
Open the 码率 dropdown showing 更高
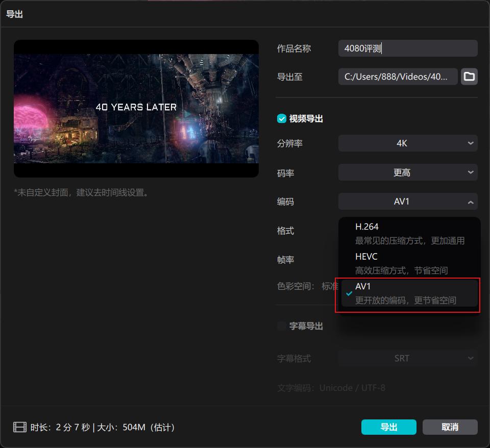pyautogui.click(x=408, y=173)
